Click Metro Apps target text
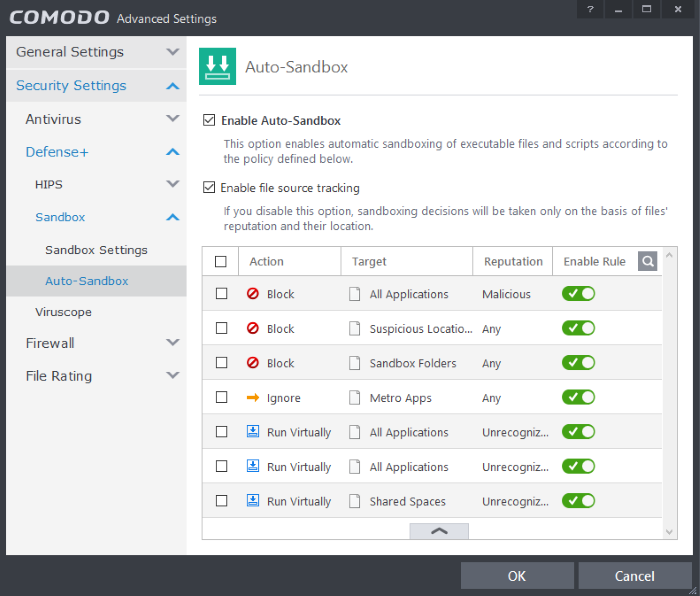Screen dimensions: 700x596 400,398
